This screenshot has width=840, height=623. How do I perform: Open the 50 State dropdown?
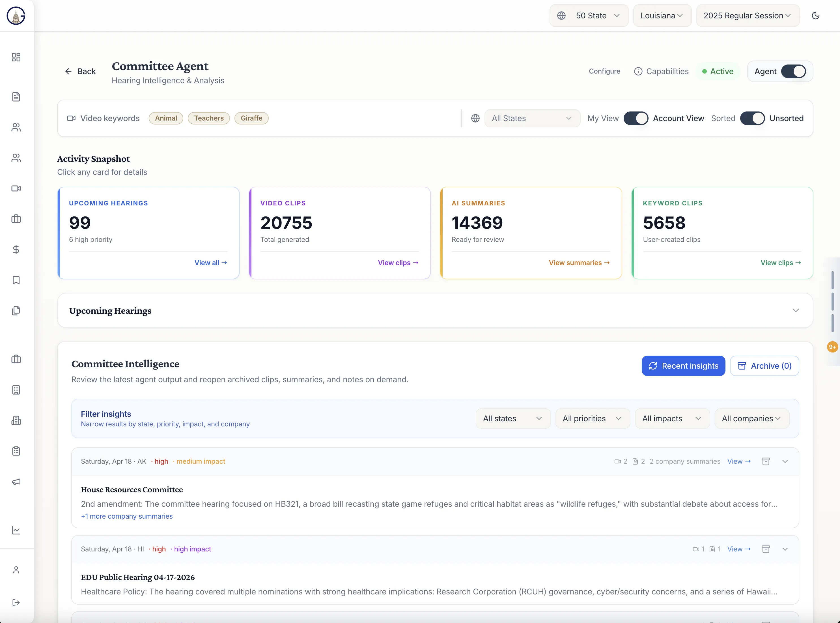pos(589,16)
